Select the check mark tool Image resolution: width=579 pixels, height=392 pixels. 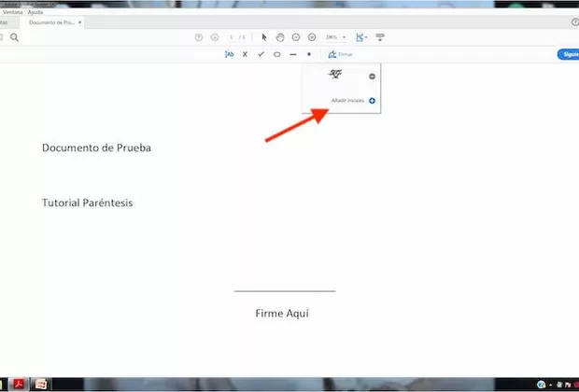click(261, 54)
